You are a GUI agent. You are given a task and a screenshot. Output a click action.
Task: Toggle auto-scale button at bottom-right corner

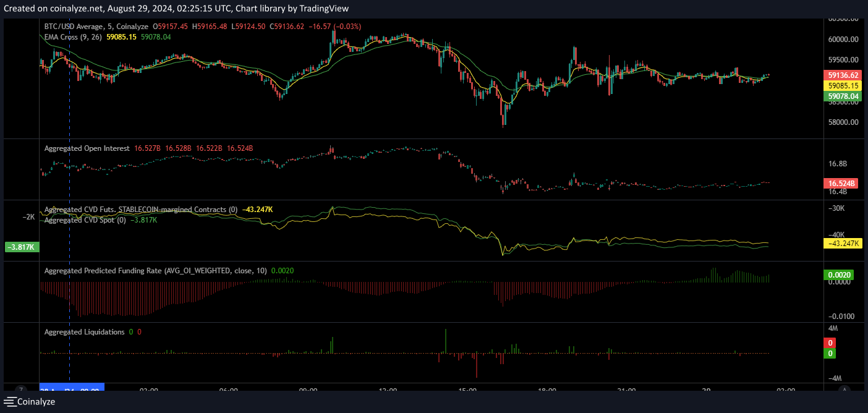click(845, 390)
